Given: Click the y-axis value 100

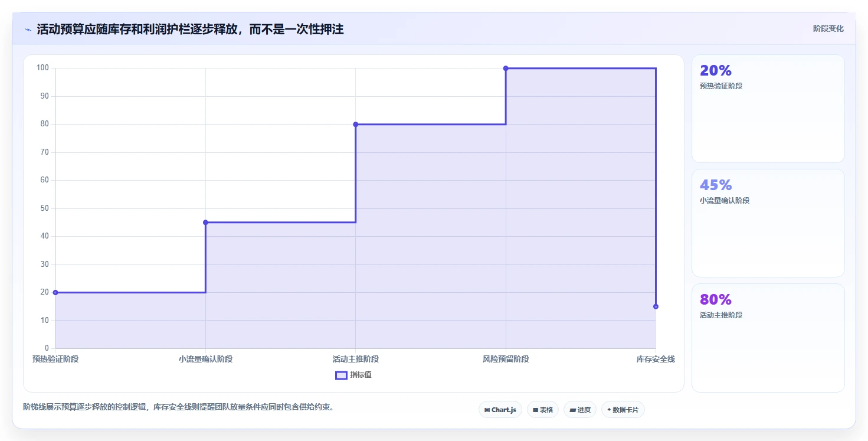Looking at the screenshot, I should click(x=42, y=68).
